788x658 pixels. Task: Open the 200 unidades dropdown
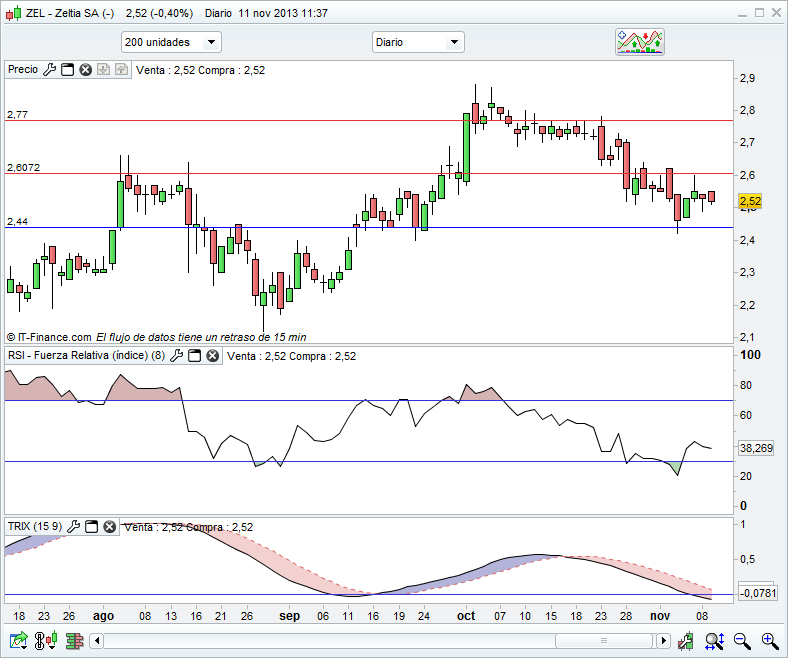click(171, 42)
